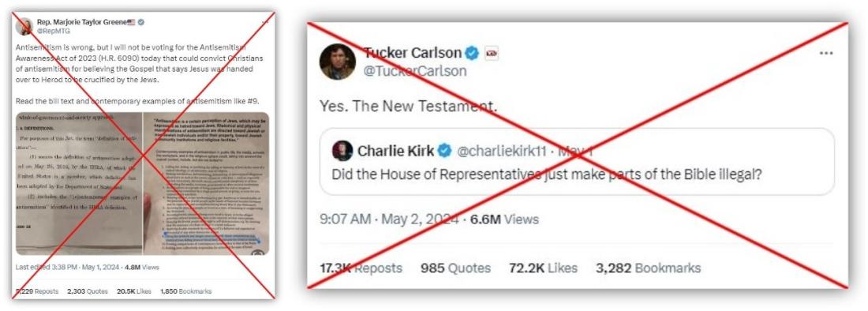This screenshot has width=868, height=311.
Task: View the 985 Quotes list
Action: [x=455, y=268]
